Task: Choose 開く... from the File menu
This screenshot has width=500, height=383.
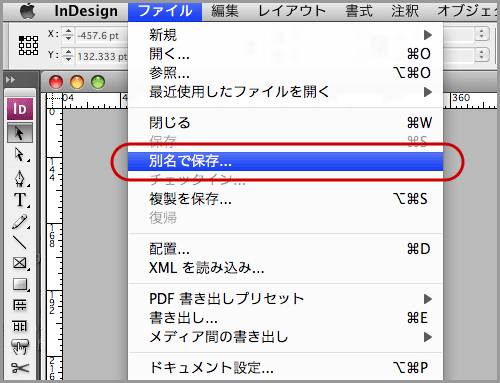Action: coord(286,54)
